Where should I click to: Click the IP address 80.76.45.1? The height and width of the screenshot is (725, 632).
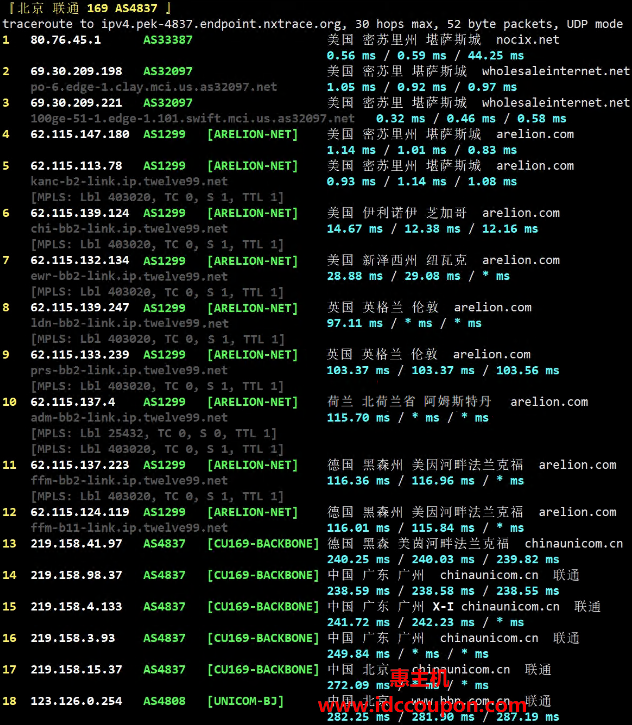pyautogui.click(x=65, y=40)
